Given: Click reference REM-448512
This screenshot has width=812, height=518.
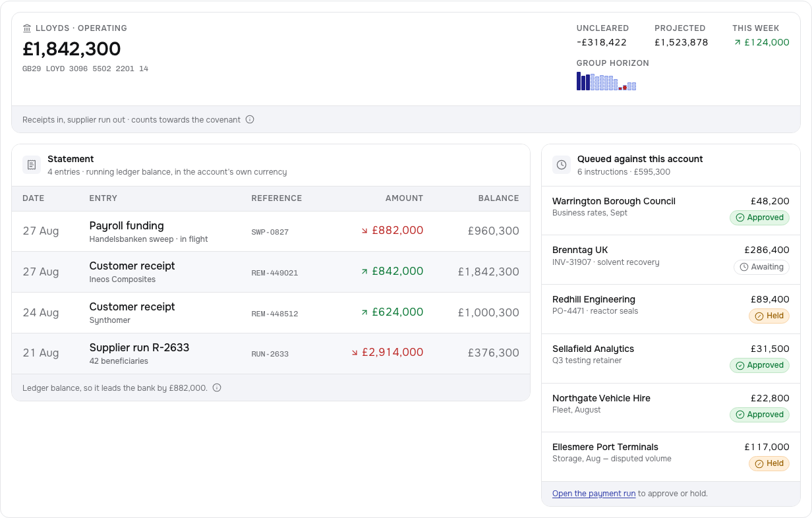Looking at the screenshot, I should [275, 314].
